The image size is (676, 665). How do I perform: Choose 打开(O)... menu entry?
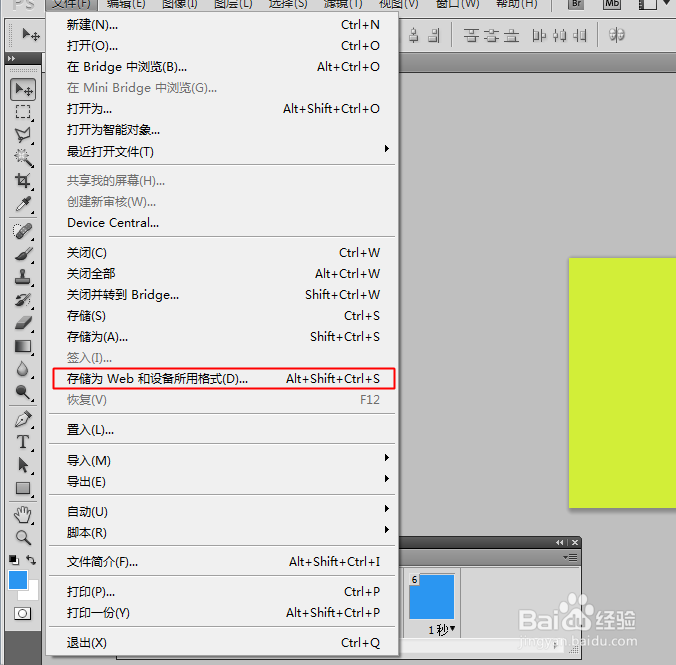coord(222,46)
